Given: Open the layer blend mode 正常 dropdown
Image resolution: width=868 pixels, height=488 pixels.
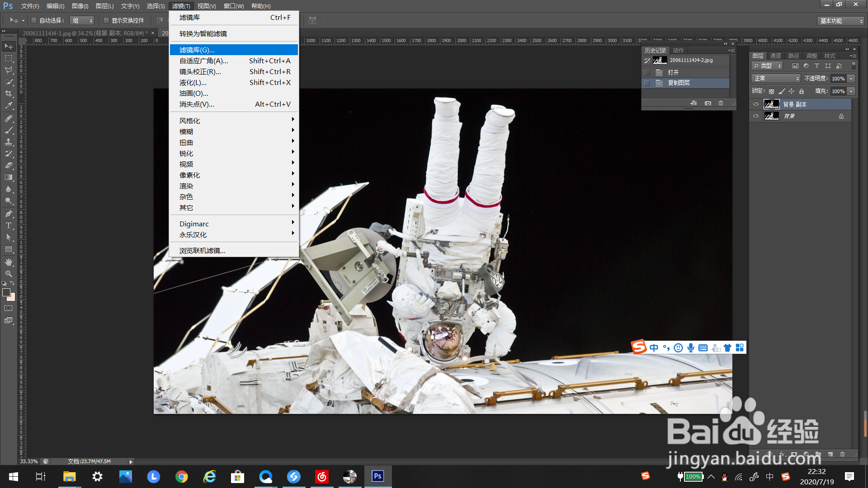Looking at the screenshot, I should coord(776,79).
